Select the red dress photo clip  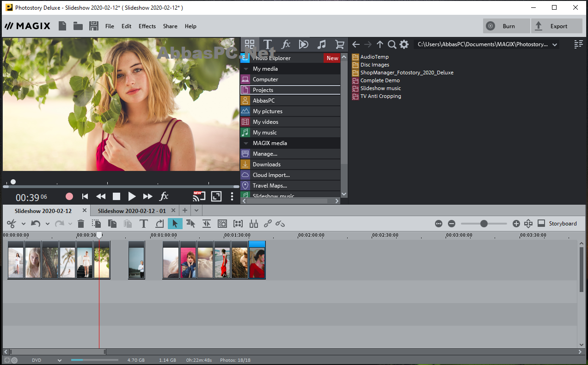[x=257, y=260]
